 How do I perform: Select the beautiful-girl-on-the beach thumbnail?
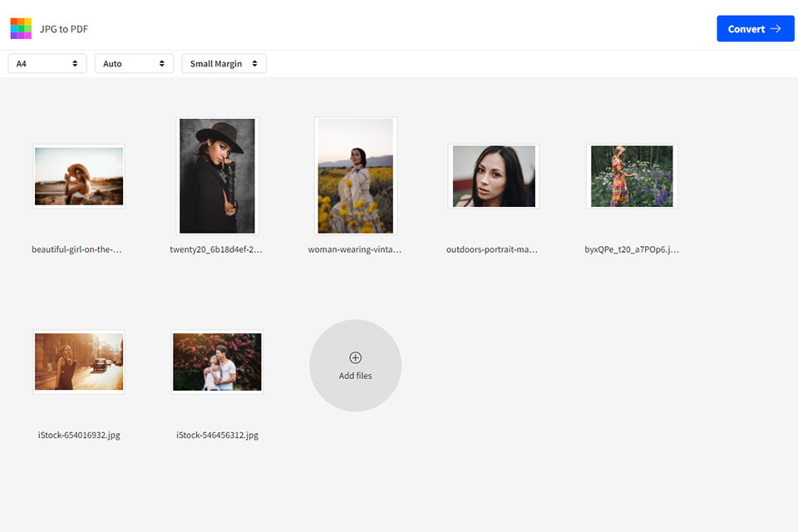pos(79,176)
